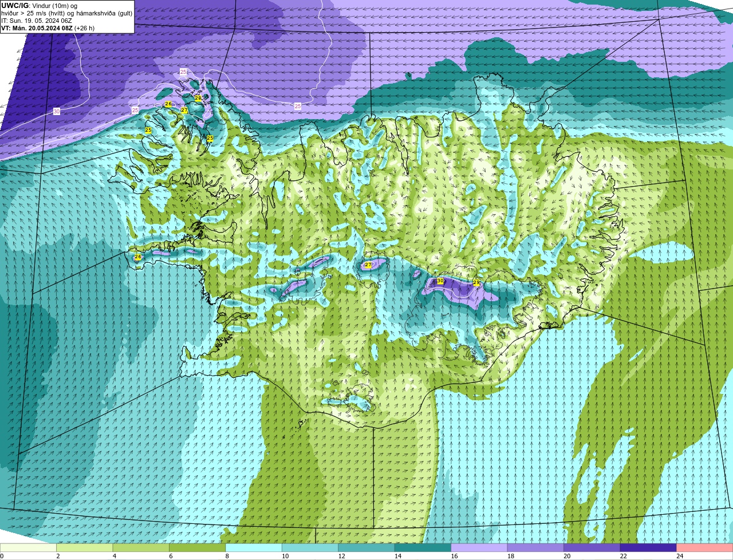Click the legend scale label "12"
Viewport: 733px width, 560px height.
[x=341, y=556]
